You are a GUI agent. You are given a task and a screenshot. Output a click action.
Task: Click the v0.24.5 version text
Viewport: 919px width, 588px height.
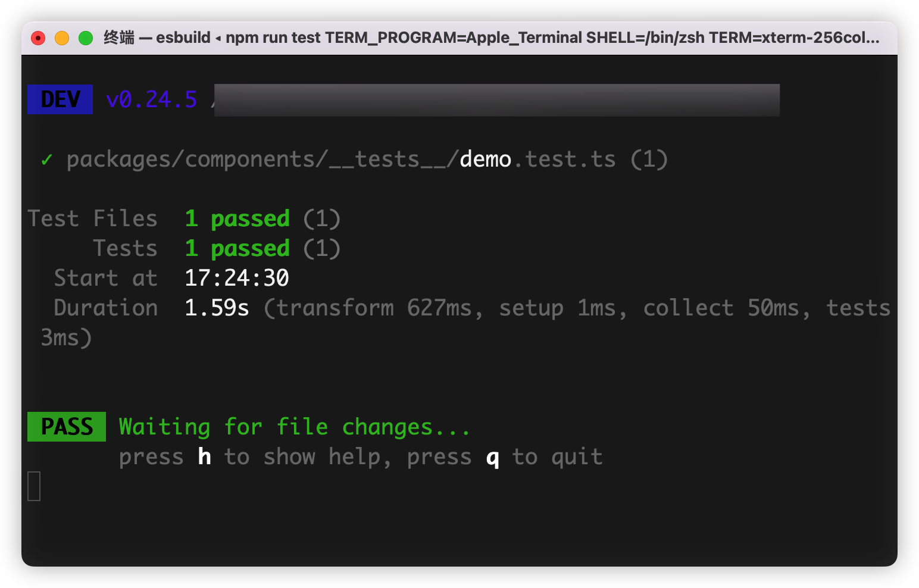pos(151,99)
